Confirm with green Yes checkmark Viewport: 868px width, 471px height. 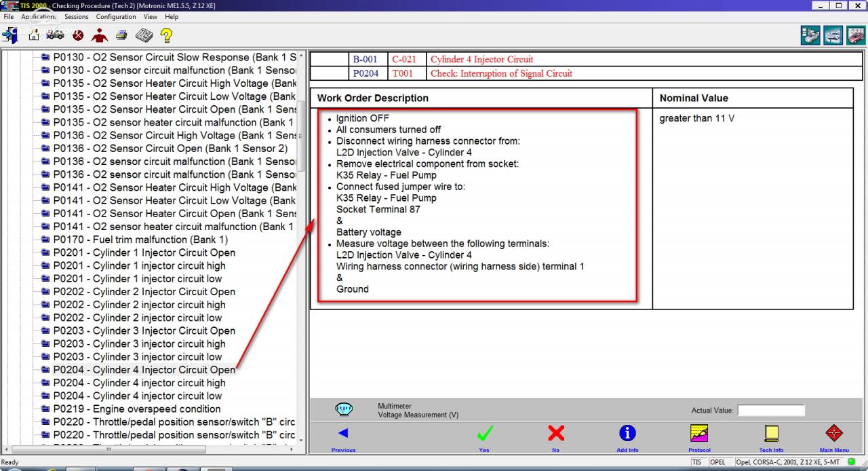click(x=484, y=437)
